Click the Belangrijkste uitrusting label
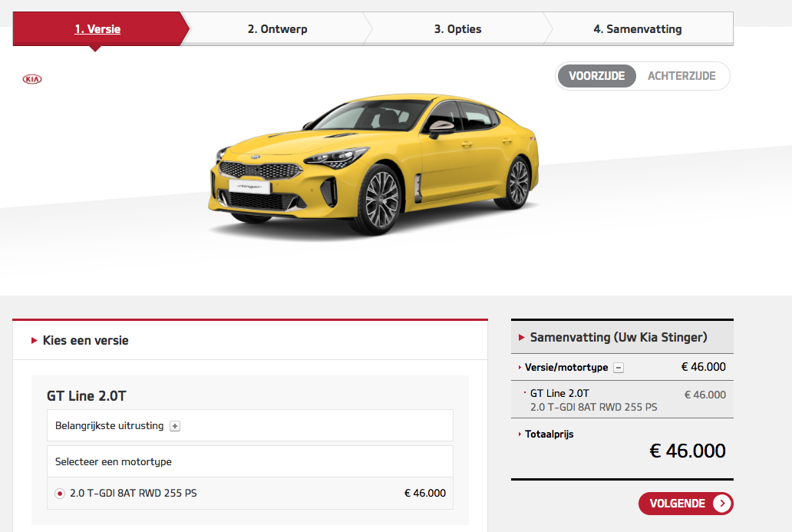This screenshot has height=532, width=792. pyautogui.click(x=109, y=425)
